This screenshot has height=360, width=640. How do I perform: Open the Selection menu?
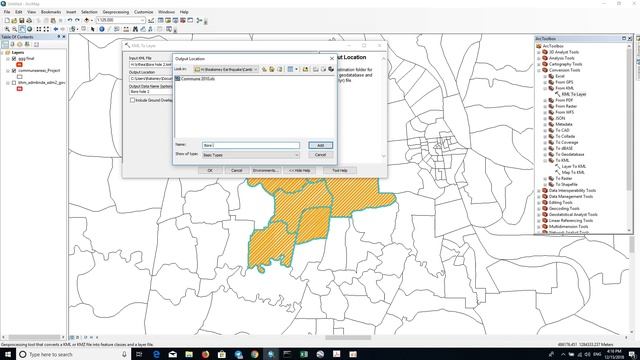coord(89,12)
